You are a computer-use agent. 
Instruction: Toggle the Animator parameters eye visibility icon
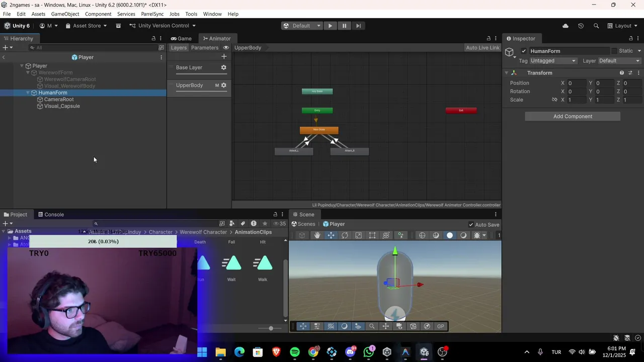click(x=226, y=48)
